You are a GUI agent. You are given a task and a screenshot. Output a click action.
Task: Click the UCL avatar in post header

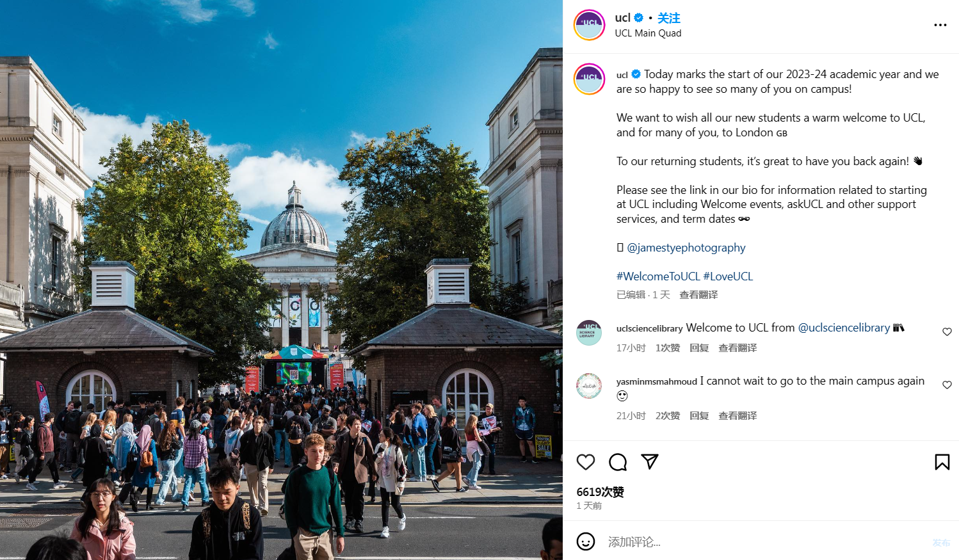590,25
